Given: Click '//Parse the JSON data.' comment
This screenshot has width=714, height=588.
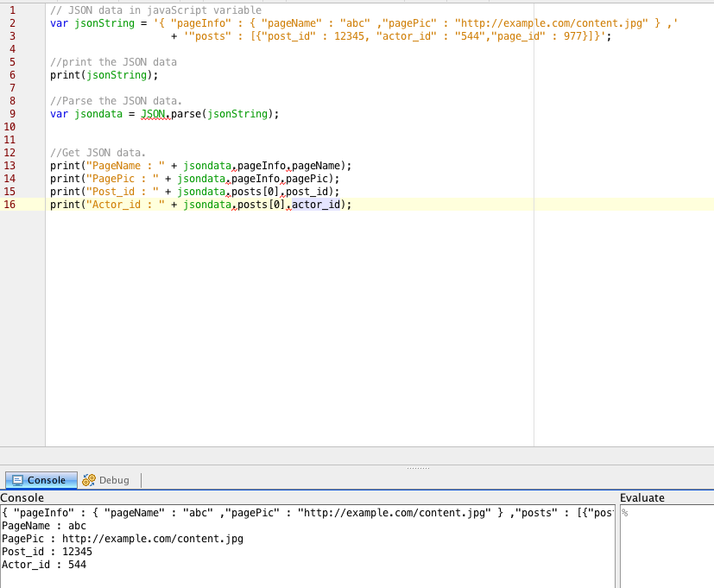Looking at the screenshot, I should tap(116, 101).
